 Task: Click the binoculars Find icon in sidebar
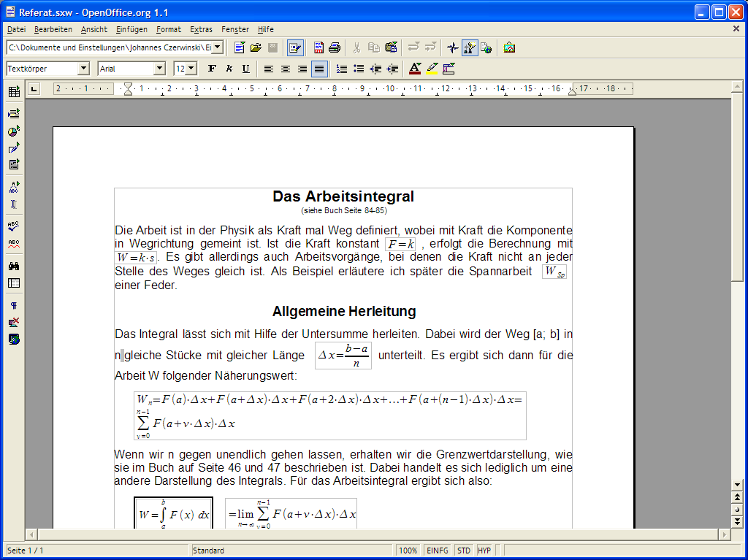(x=13, y=266)
